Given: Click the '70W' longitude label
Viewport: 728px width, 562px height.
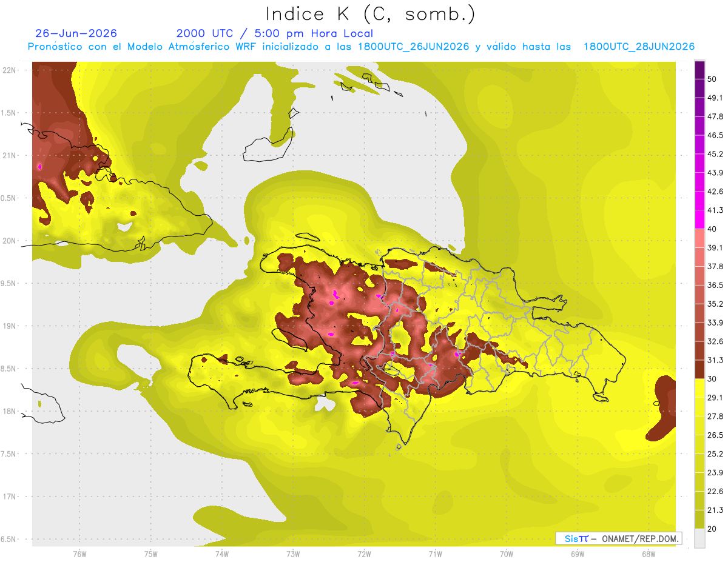Looking at the screenshot, I should click(x=506, y=554).
